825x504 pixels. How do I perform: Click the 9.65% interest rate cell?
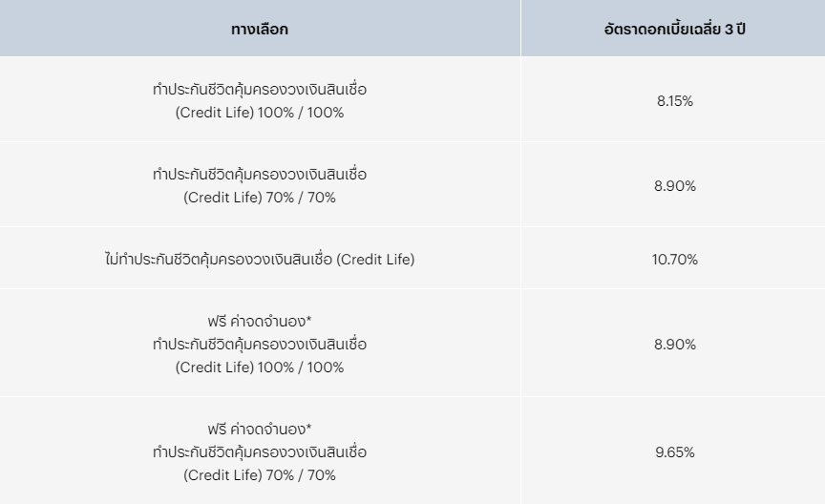(x=674, y=451)
